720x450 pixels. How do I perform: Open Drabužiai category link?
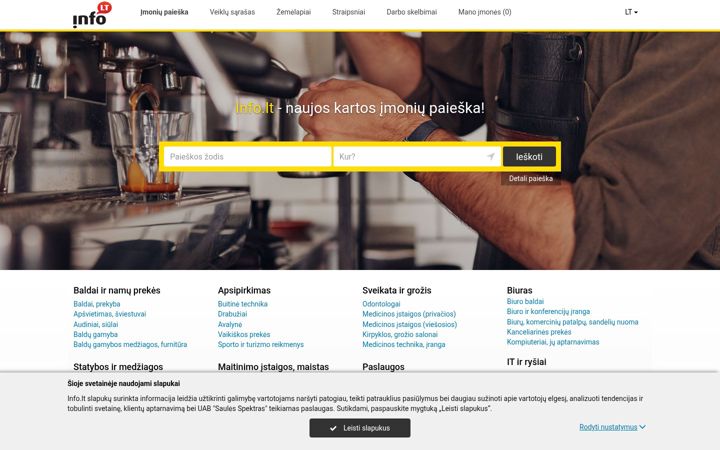[x=232, y=314]
